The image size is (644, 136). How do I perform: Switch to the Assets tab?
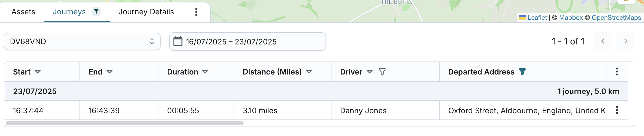(x=23, y=12)
